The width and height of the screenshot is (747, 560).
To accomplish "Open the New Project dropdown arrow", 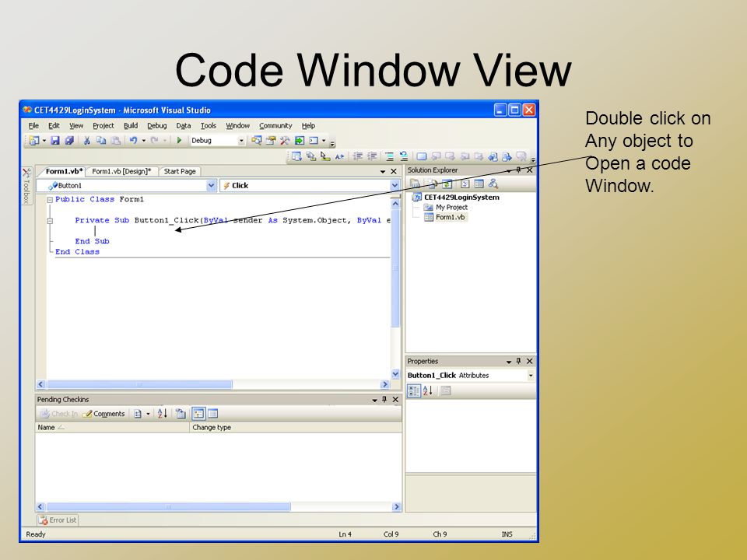I will point(44,141).
